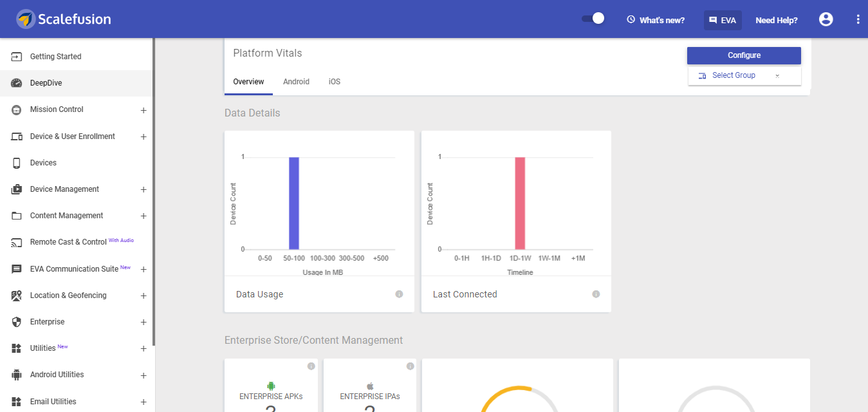
Task: Toggle the switch in the top header
Action: click(593, 19)
